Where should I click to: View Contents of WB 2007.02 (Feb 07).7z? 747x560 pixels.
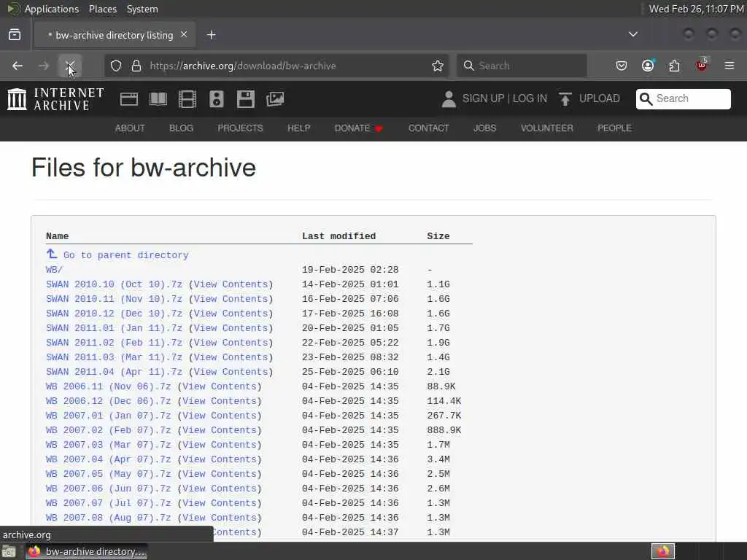220,430
